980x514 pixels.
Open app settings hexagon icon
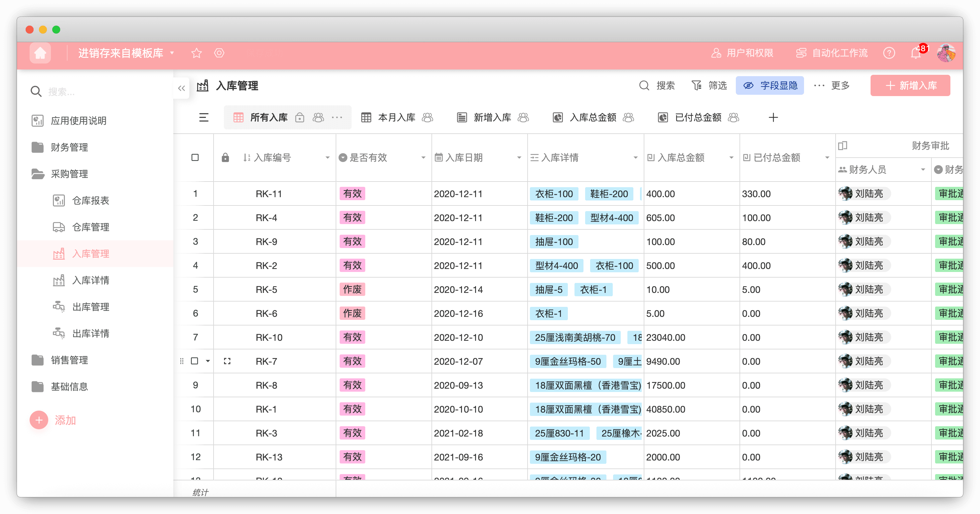[219, 53]
